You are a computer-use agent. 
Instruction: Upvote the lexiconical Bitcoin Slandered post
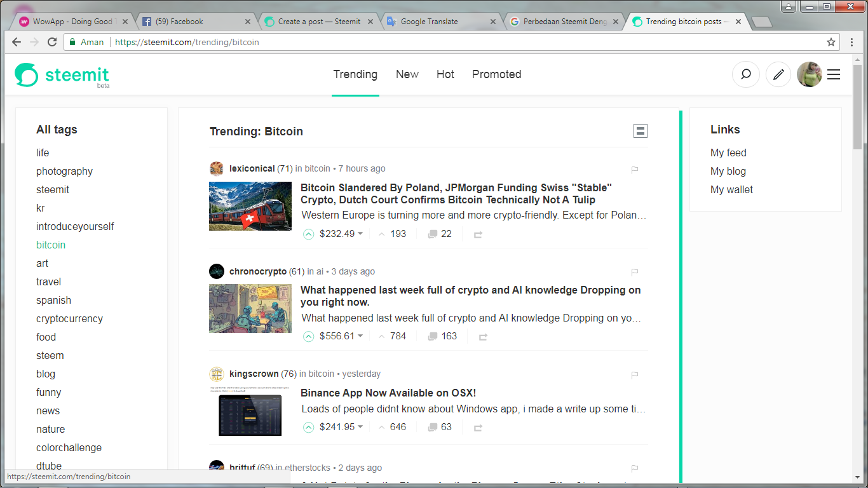(x=308, y=234)
